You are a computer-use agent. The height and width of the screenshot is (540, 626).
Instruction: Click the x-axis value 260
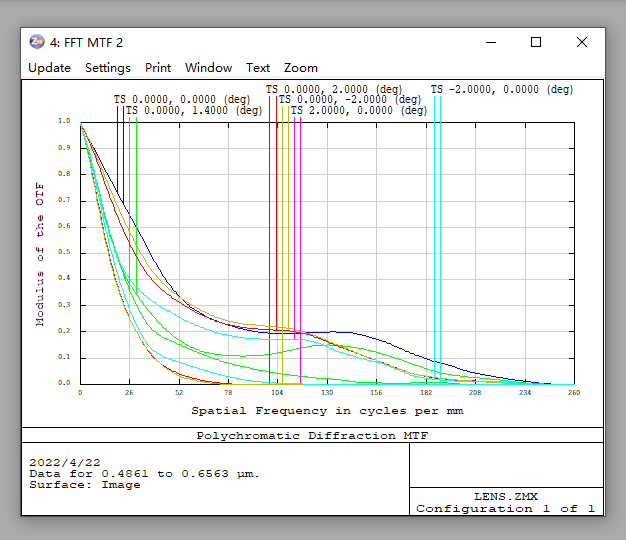(x=574, y=393)
